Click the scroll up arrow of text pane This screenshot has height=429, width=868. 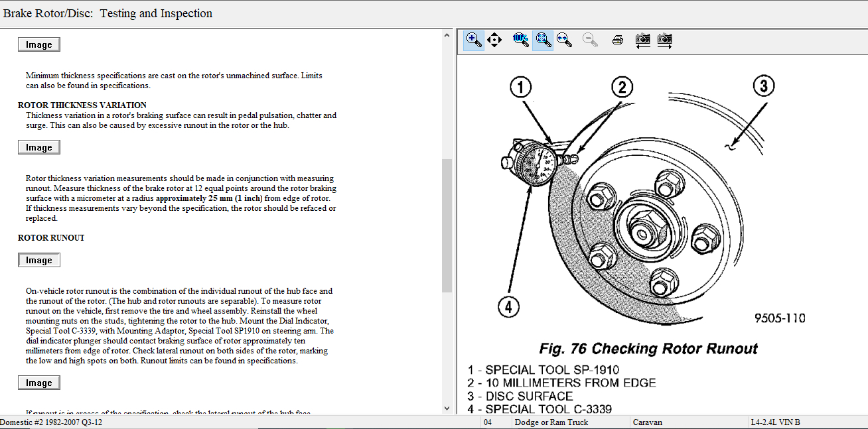pyautogui.click(x=447, y=36)
